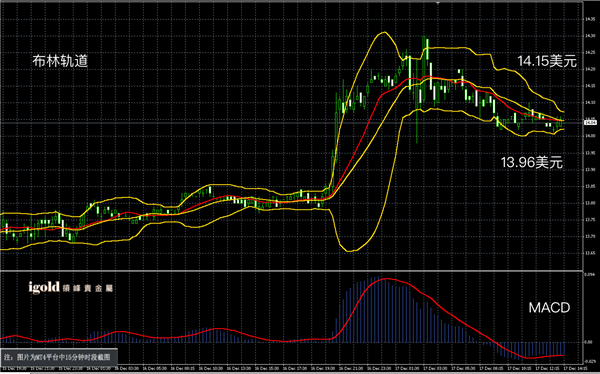Click the 布林轨道 chart label
Image resolution: width=600 pixels, height=374 pixels.
click(x=60, y=61)
